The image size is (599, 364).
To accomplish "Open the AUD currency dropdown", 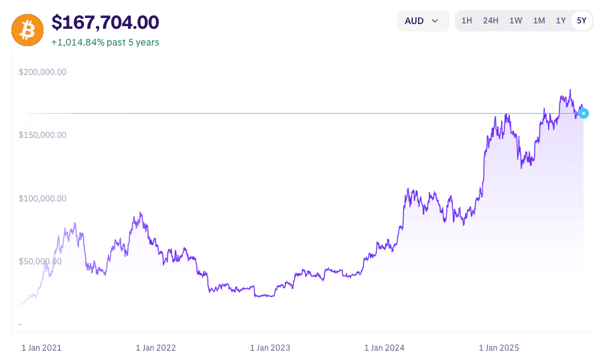I will (422, 21).
